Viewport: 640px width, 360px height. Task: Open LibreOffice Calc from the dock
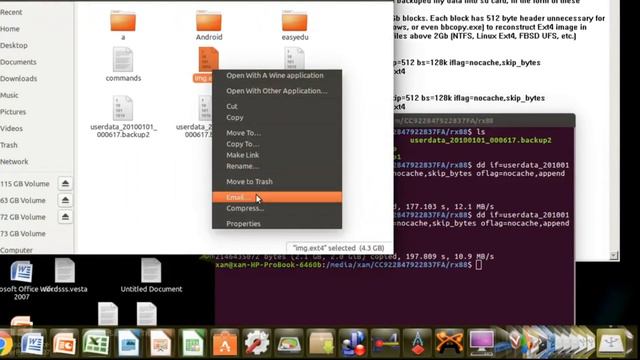[x=193, y=344]
